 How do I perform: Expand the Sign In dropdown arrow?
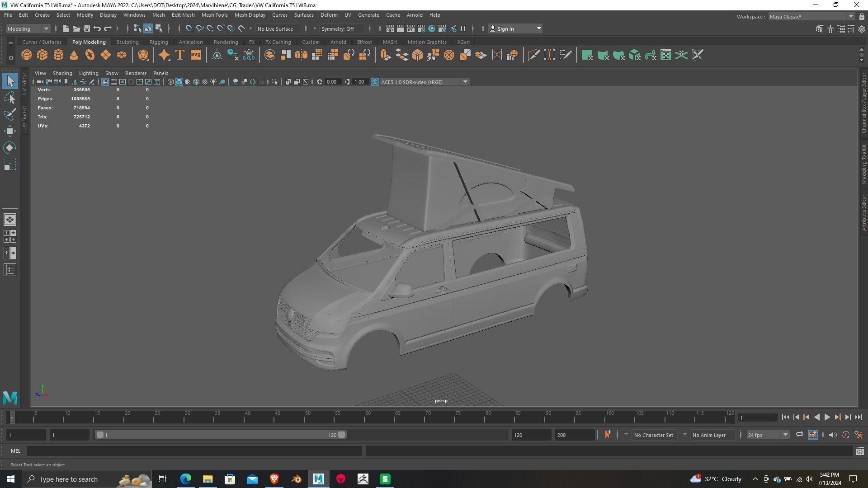[x=539, y=29]
